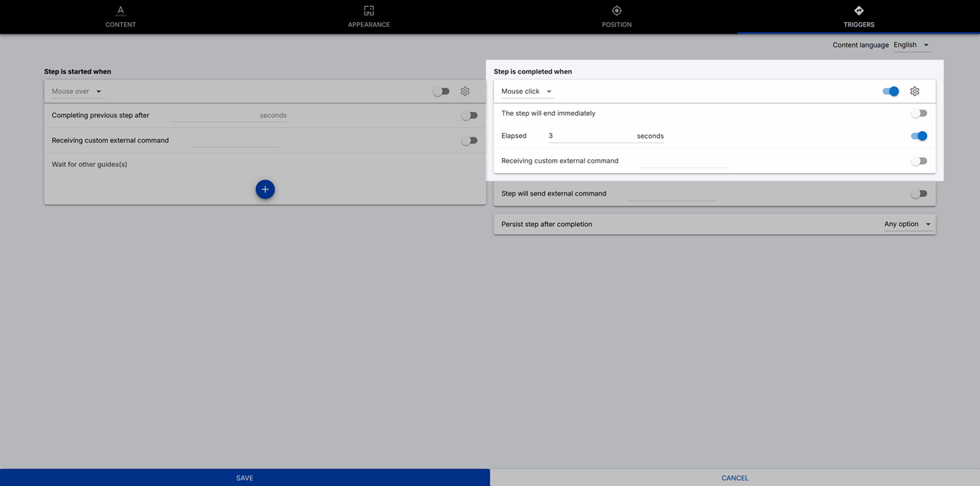Toggle 'The step will end immediately'
This screenshot has width=980, height=486.
[x=919, y=113]
